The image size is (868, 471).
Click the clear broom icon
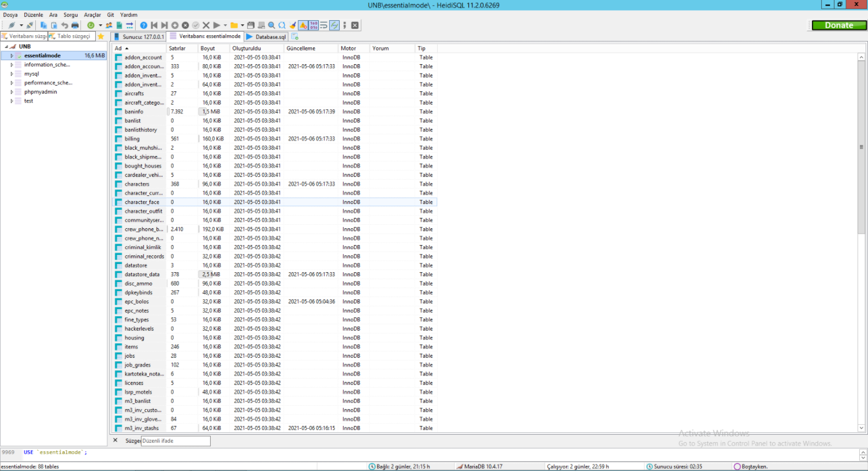pos(293,25)
